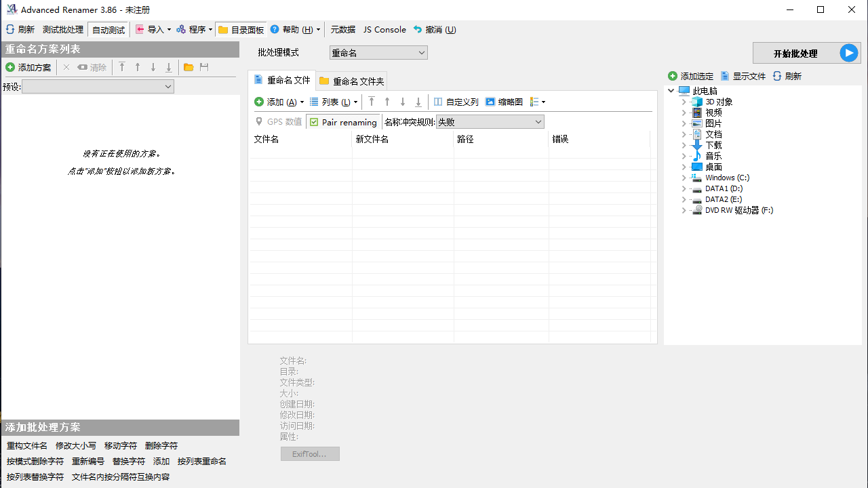
Task: Expand the Windows (C:) drive node
Action: pos(684,178)
